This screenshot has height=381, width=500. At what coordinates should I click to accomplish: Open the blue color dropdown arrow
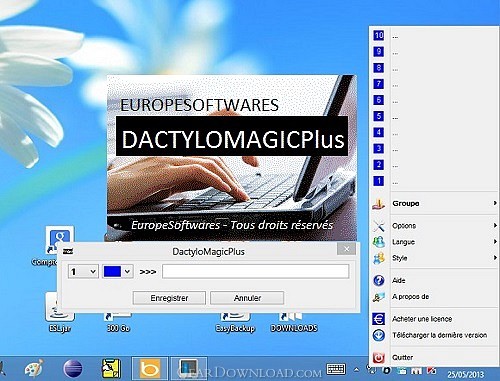click(x=127, y=272)
